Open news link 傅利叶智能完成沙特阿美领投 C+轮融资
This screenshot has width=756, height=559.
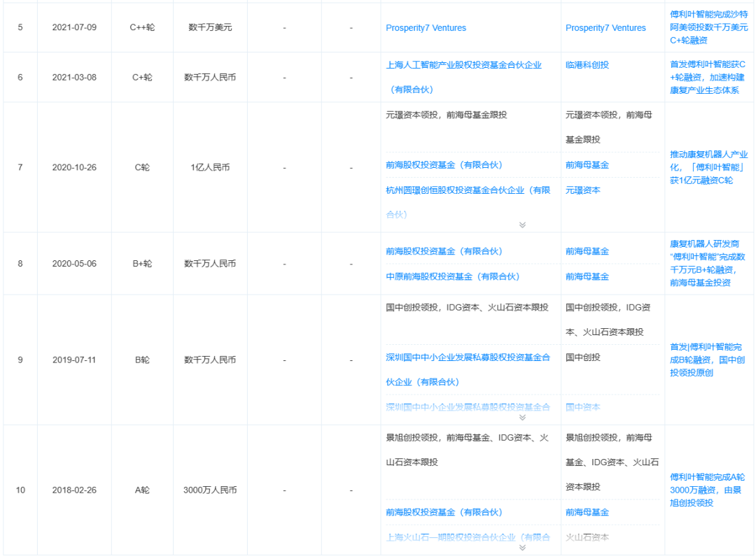coord(708,27)
